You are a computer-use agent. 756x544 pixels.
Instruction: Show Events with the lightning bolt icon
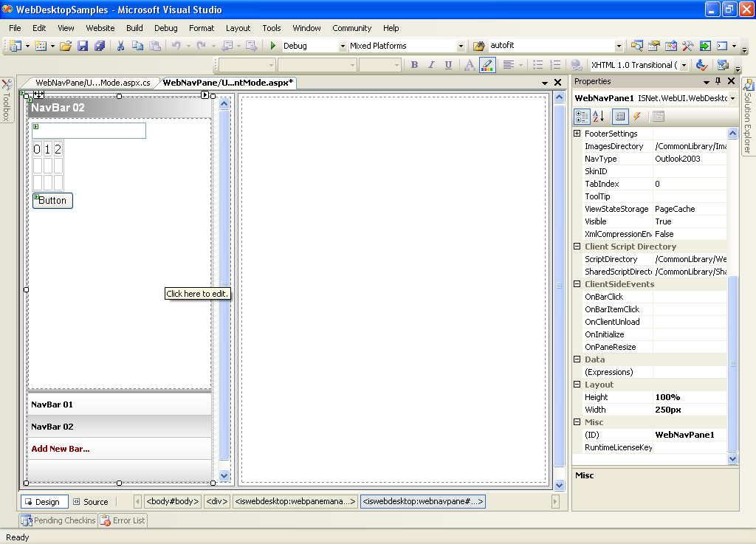tap(636, 117)
